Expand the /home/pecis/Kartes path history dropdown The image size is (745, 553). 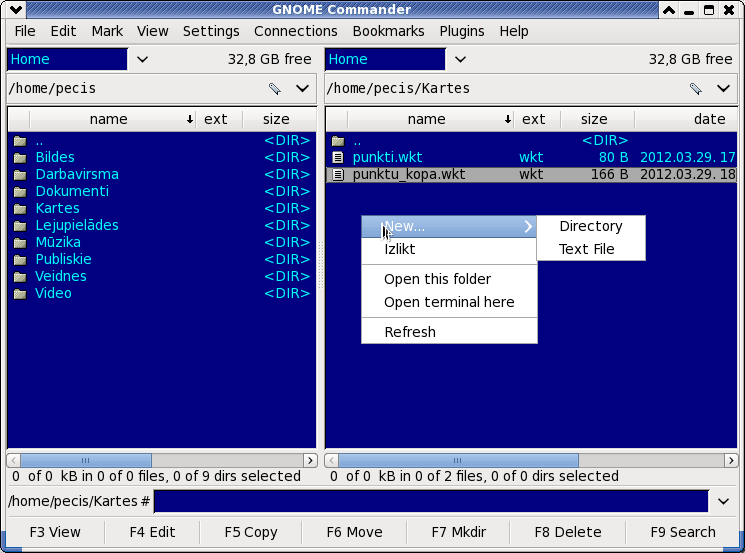point(724,88)
